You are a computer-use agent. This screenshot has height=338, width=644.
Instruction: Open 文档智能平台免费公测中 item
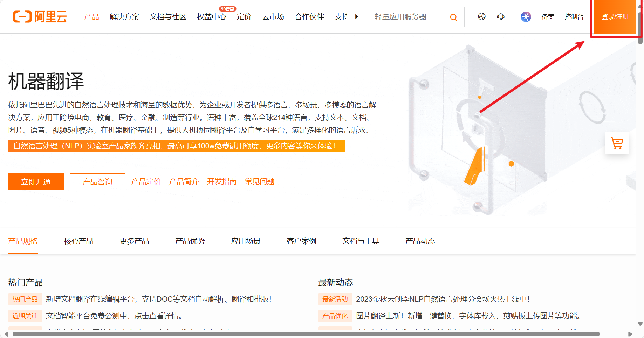tap(115, 316)
